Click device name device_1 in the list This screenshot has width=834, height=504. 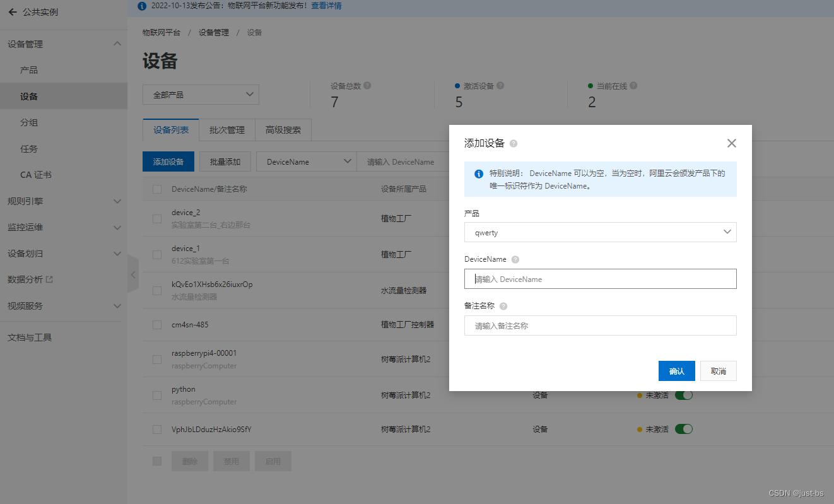[x=185, y=249]
